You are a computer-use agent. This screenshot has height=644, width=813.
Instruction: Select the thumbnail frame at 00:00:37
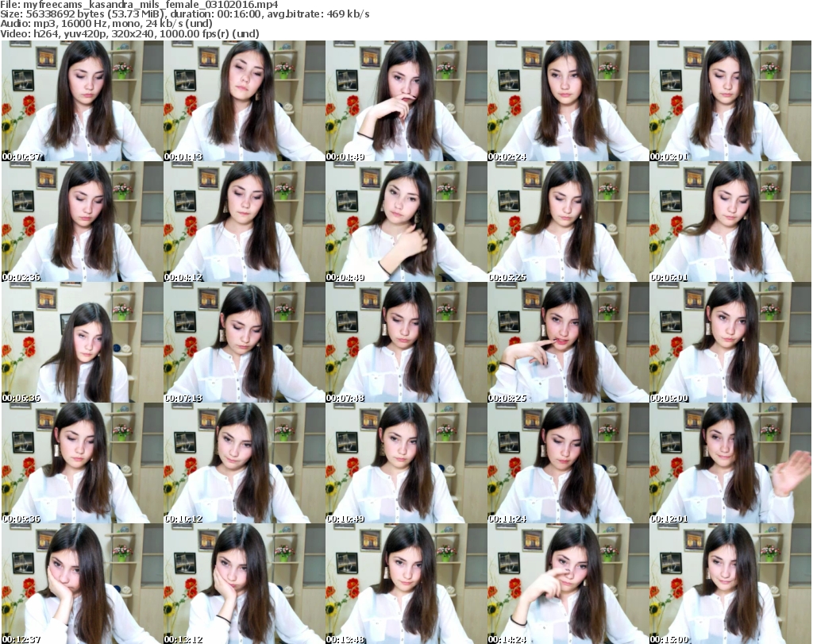(82, 101)
